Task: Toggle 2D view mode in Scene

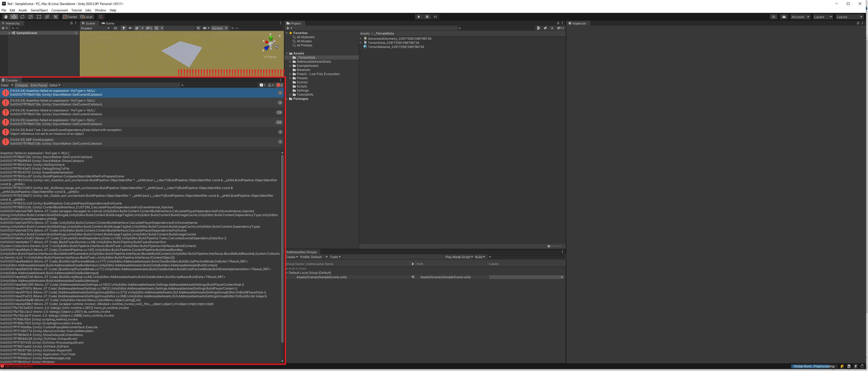Action: (x=115, y=28)
